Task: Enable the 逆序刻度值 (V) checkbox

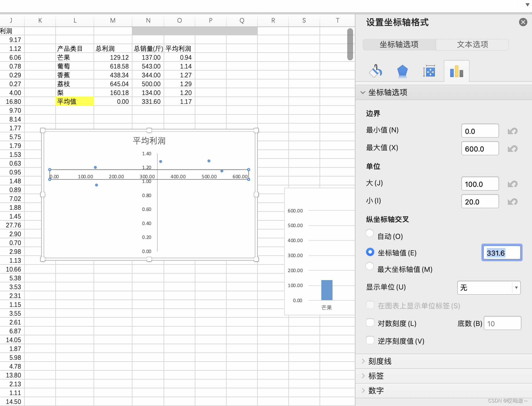Action: tap(370, 340)
